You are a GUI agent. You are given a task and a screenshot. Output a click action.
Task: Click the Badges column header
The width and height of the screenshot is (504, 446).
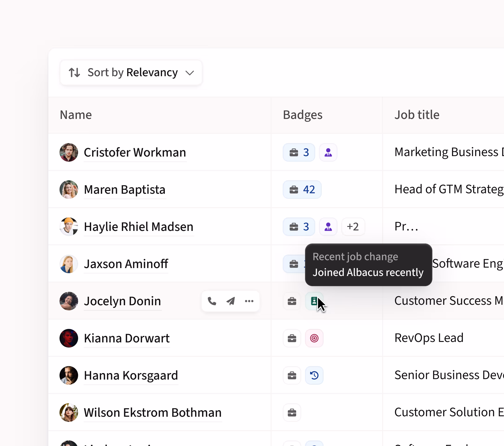click(x=302, y=115)
